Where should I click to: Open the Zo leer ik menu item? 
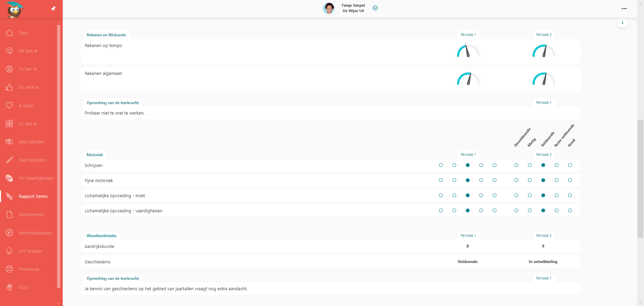pos(28,124)
